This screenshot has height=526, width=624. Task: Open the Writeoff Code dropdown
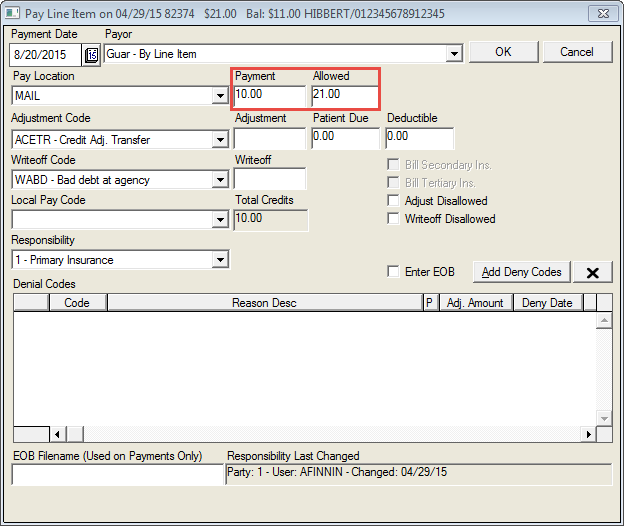click(x=220, y=180)
